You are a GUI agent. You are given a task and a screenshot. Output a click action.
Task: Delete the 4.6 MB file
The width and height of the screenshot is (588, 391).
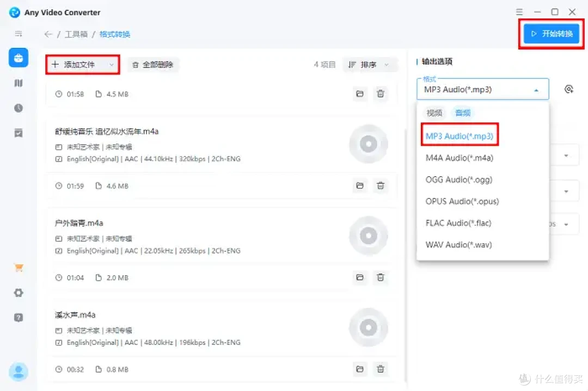[380, 185]
